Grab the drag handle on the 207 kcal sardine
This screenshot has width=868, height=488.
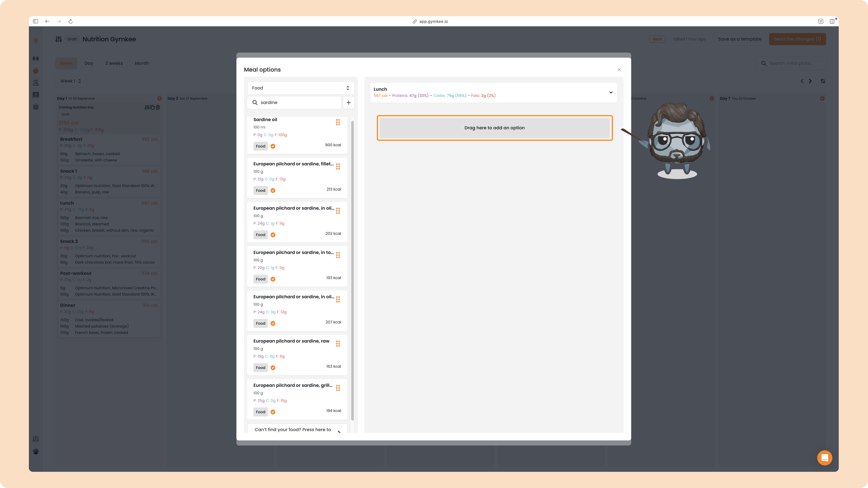tap(338, 299)
